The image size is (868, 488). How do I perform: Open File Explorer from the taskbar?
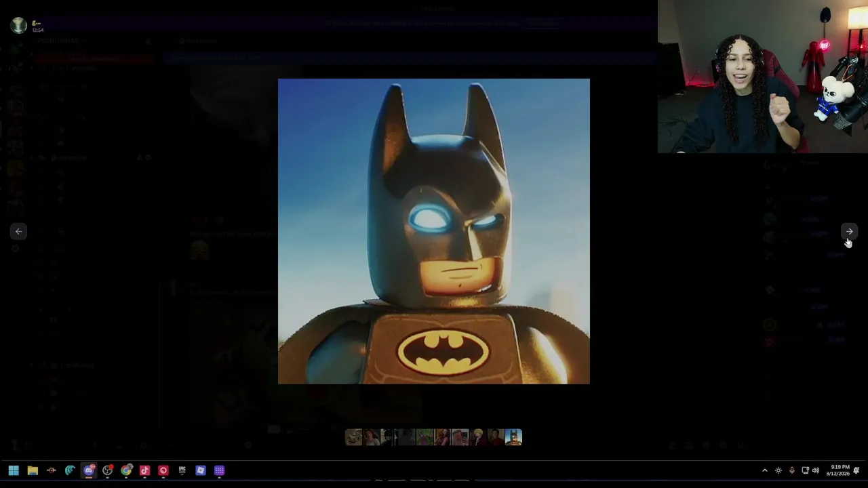coord(33,470)
